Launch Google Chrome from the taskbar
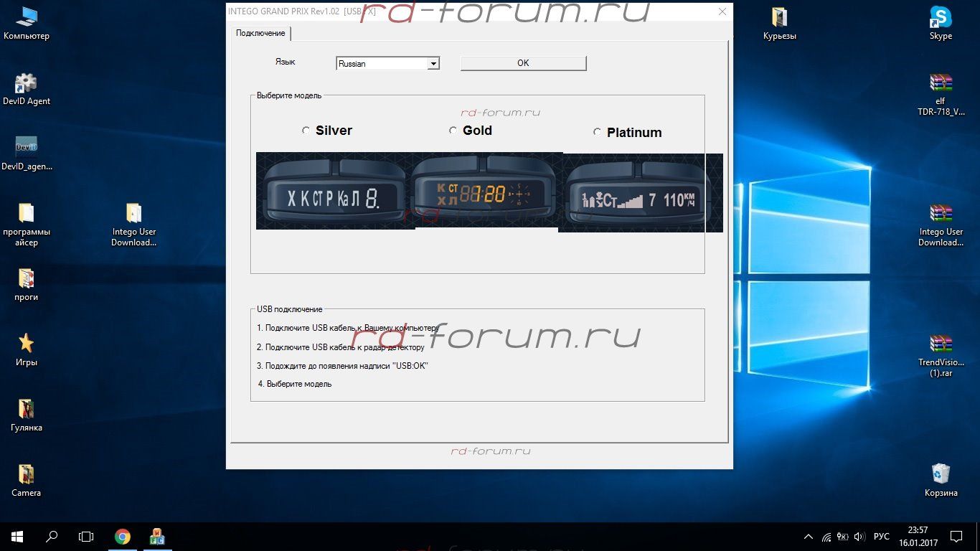 tap(123, 536)
